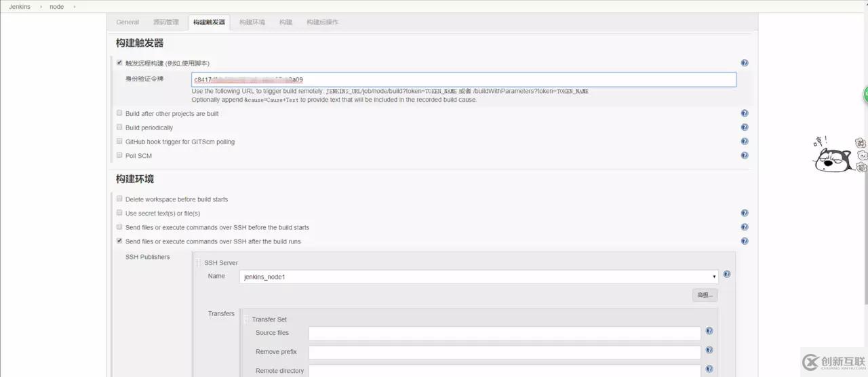
Task: Open help for GitHub hook trigger
Action: coord(745,141)
